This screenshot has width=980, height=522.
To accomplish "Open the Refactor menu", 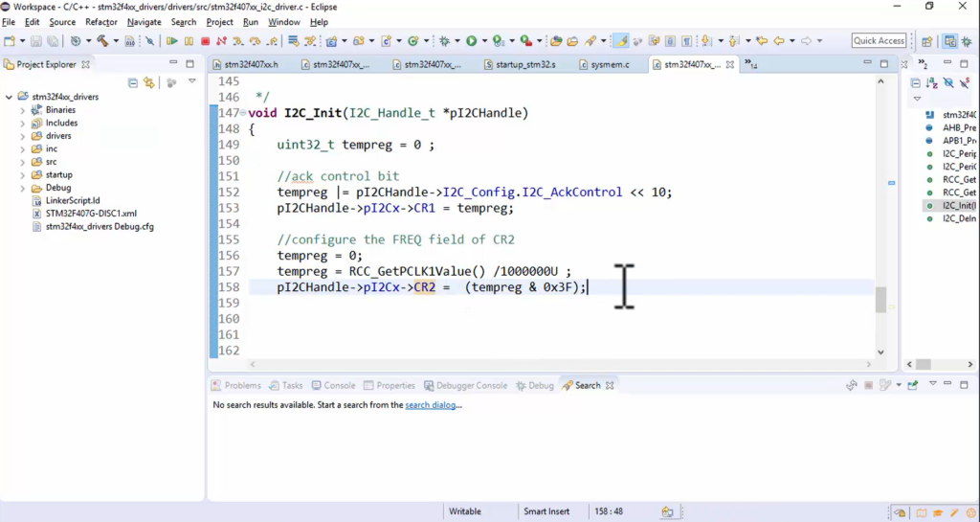I will 101,22.
